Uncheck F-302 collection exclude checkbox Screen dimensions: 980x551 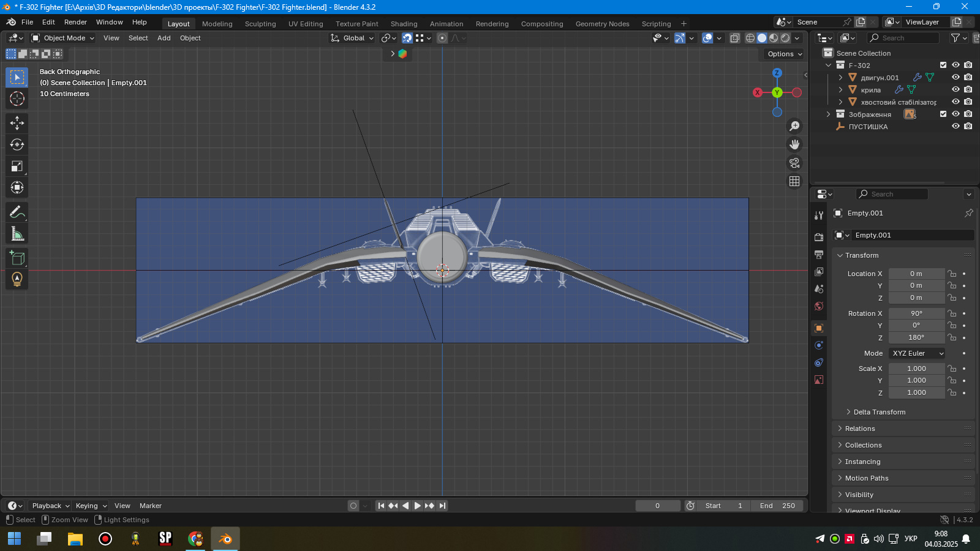[x=943, y=66]
